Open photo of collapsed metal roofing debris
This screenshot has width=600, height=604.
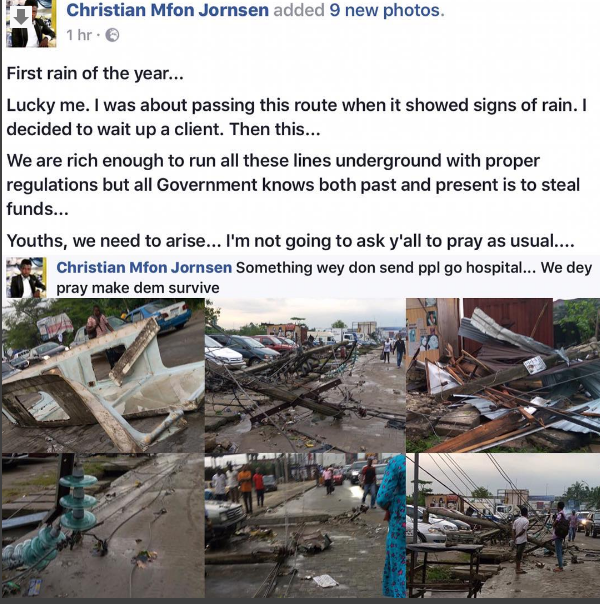(x=503, y=375)
